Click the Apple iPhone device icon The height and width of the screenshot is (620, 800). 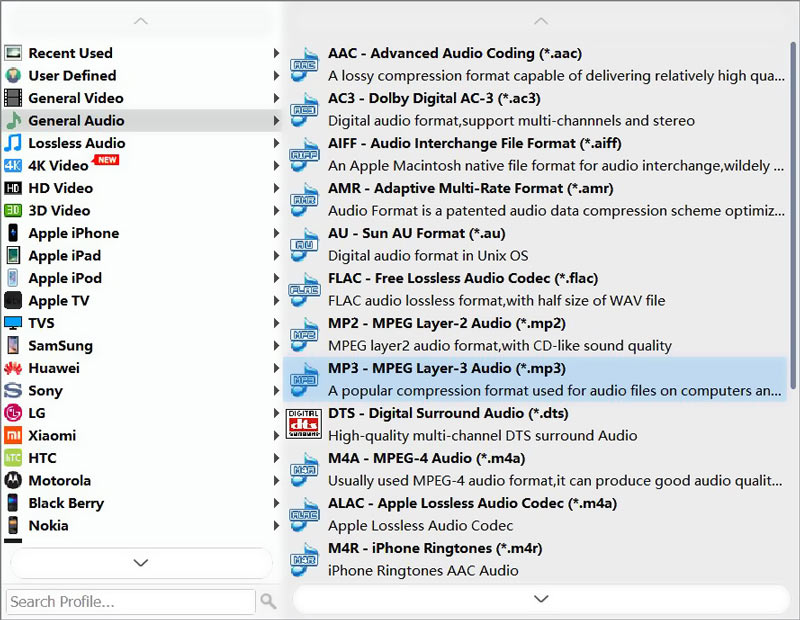coord(13,233)
